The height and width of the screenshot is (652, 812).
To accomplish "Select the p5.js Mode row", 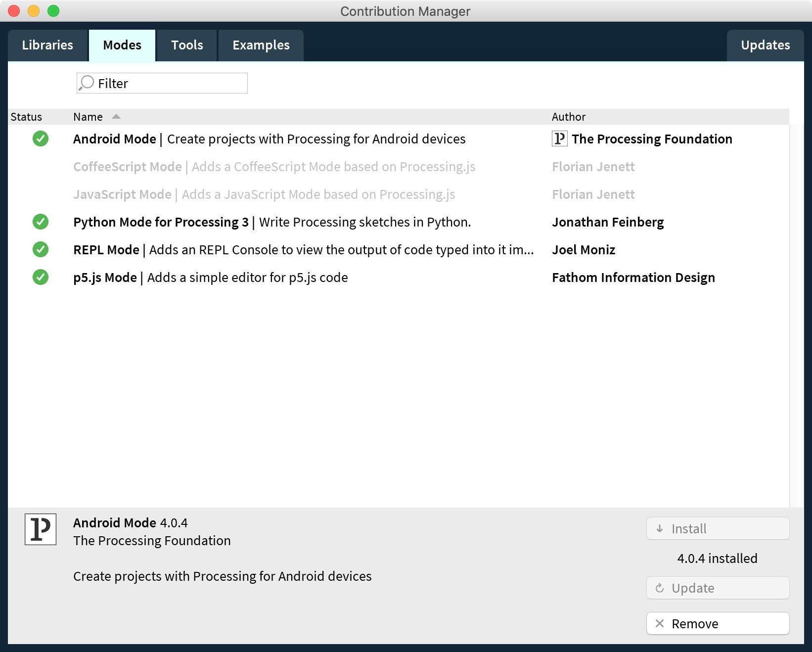I will pyautogui.click(x=399, y=278).
